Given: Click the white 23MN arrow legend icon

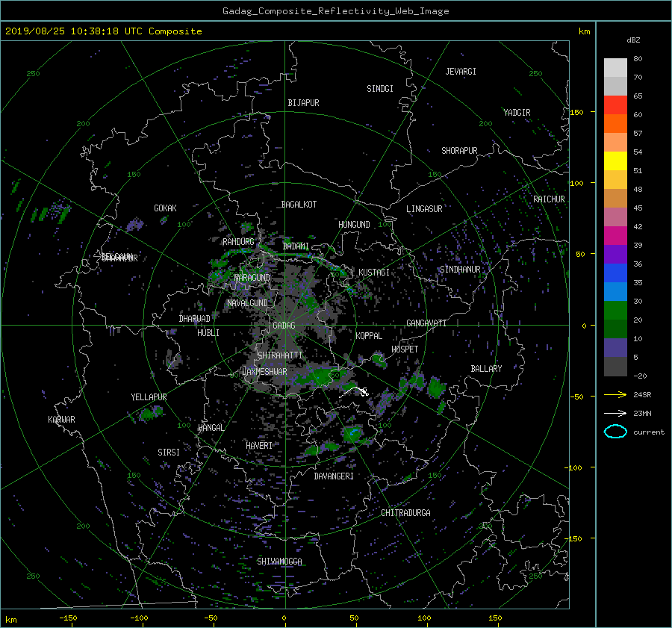Looking at the screenshot, I should tap(615, 413).
